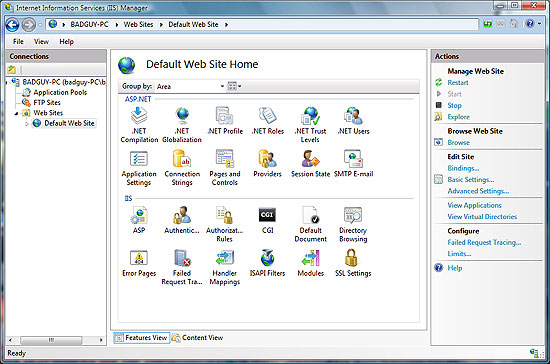This screenshot has width=550, height=364.
Task: Click the create new connection icon
Action: click(12, 69)
